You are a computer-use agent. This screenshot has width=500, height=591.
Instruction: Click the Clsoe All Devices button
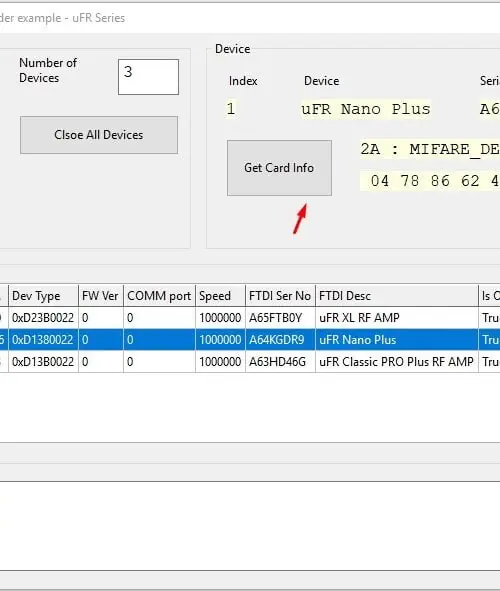[x=99, y=135]
